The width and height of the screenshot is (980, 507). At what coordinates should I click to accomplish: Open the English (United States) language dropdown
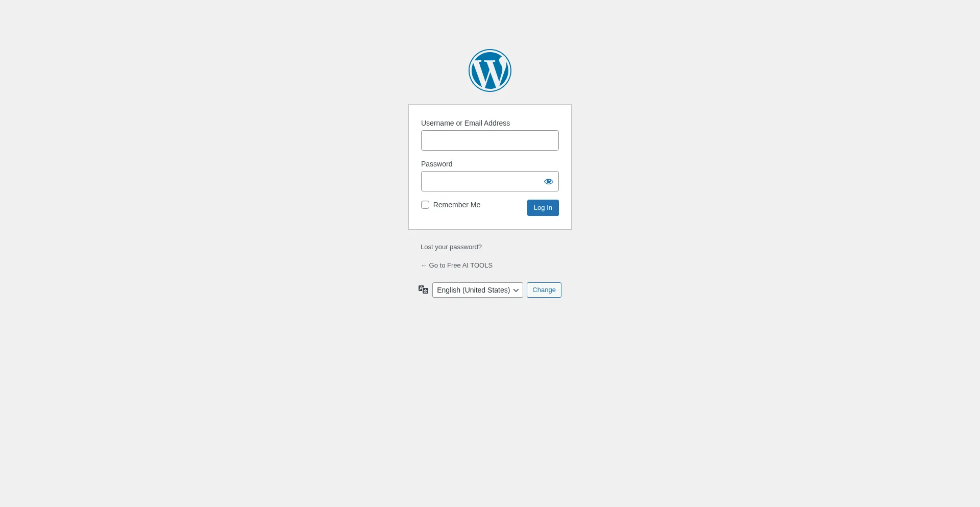pos(478,290)
